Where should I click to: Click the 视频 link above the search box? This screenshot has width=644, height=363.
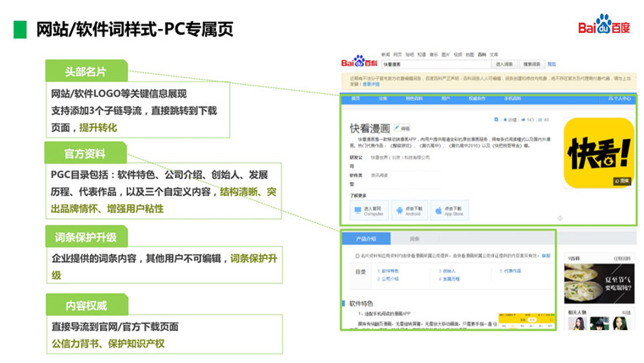458,54
